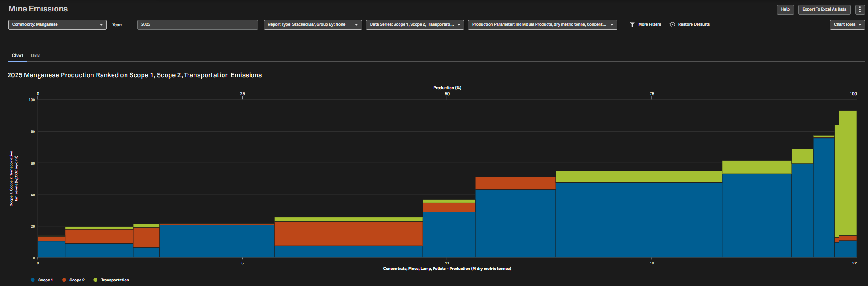Screen dimensions: 868x286
Task: Select the Chart tab
Action: pos(17,56)
